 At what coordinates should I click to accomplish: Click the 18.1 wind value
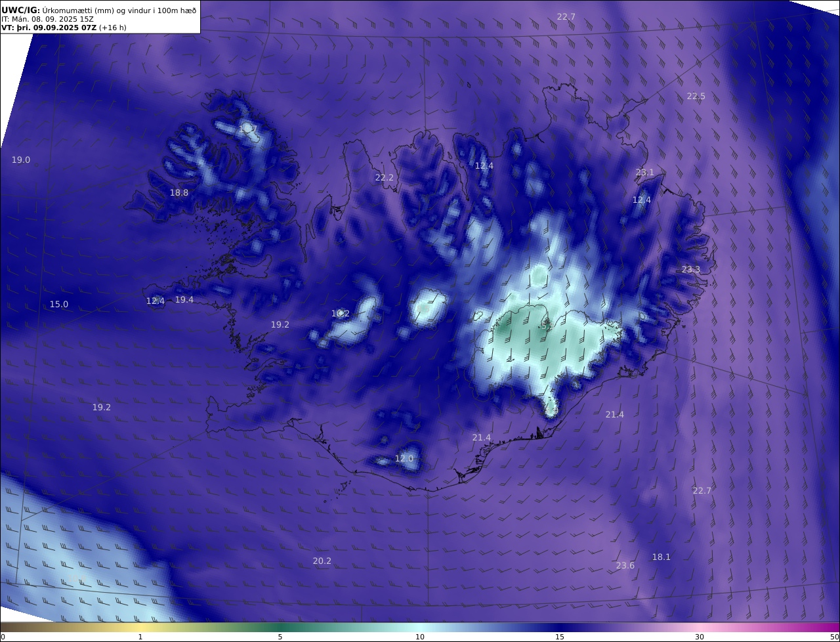click(x=661, y=557)
